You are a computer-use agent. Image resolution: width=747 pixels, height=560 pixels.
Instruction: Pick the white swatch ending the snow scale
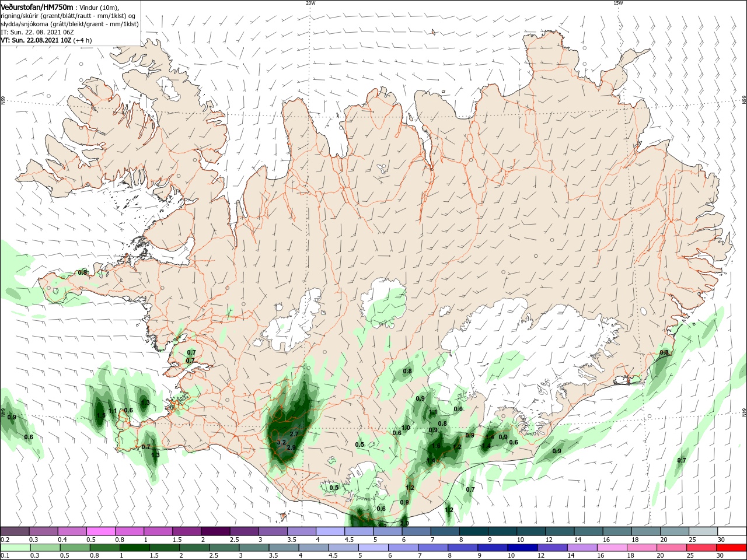click(732, 531)
